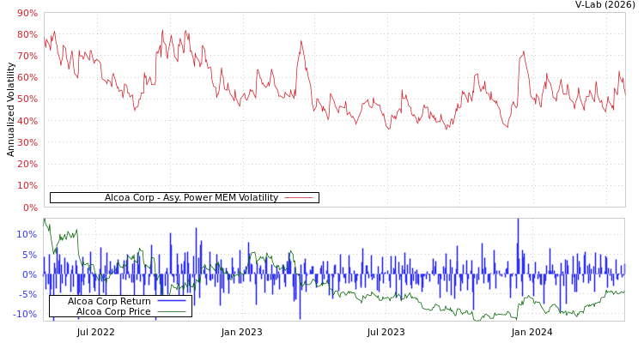Click the -5% label on the return axis

27,294
